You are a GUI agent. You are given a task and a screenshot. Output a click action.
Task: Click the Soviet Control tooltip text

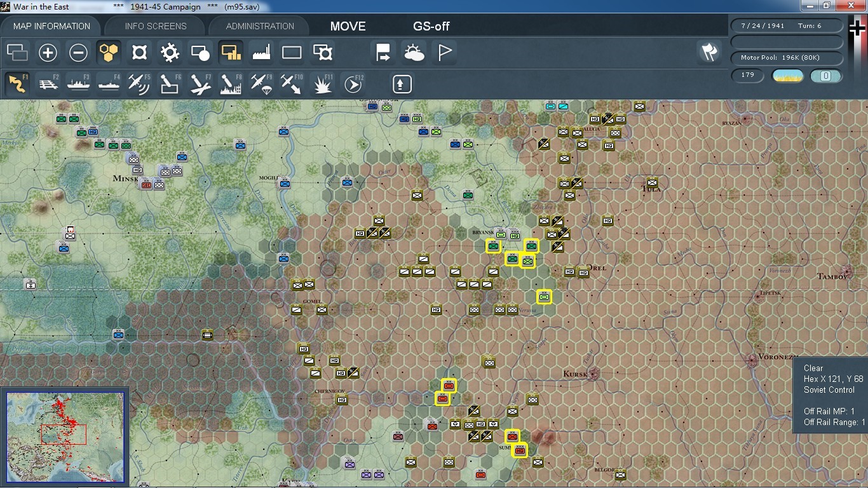(x=829, y=390)
